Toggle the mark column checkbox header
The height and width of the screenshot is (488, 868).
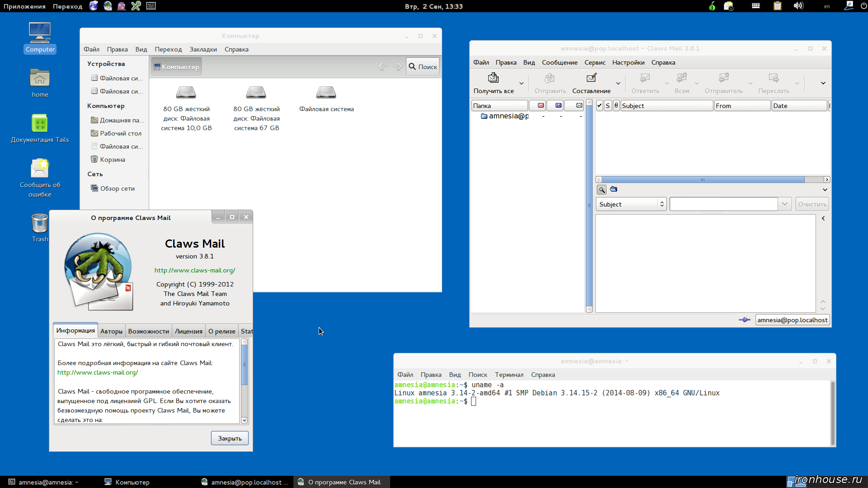599,106
